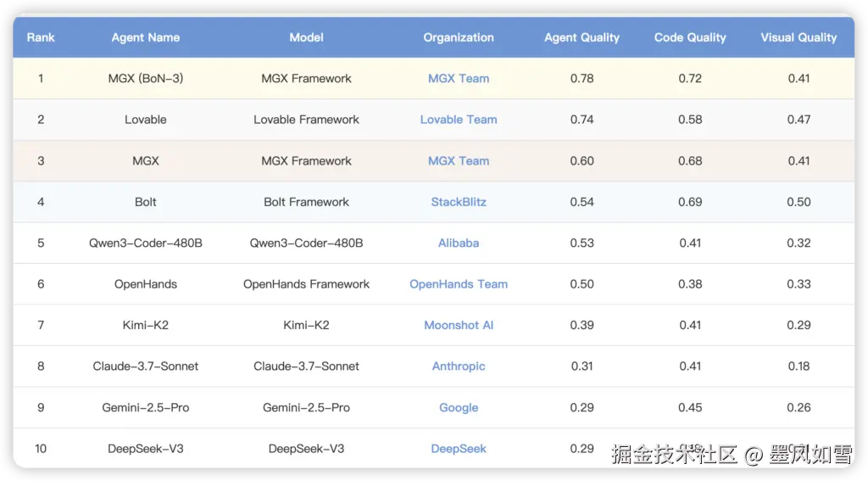This screenshot has width=868, height=481.
Task: Select the Lovable agent name cell
Action: pyautogui.click(x=146, y=119)
